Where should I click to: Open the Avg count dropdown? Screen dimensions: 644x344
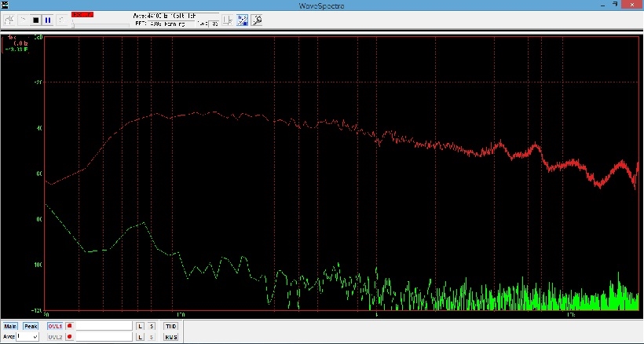click(x=35, y=337)
